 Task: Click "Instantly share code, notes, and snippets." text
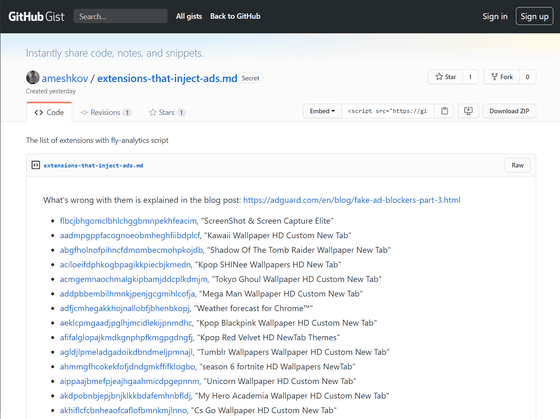pos(115,53)
